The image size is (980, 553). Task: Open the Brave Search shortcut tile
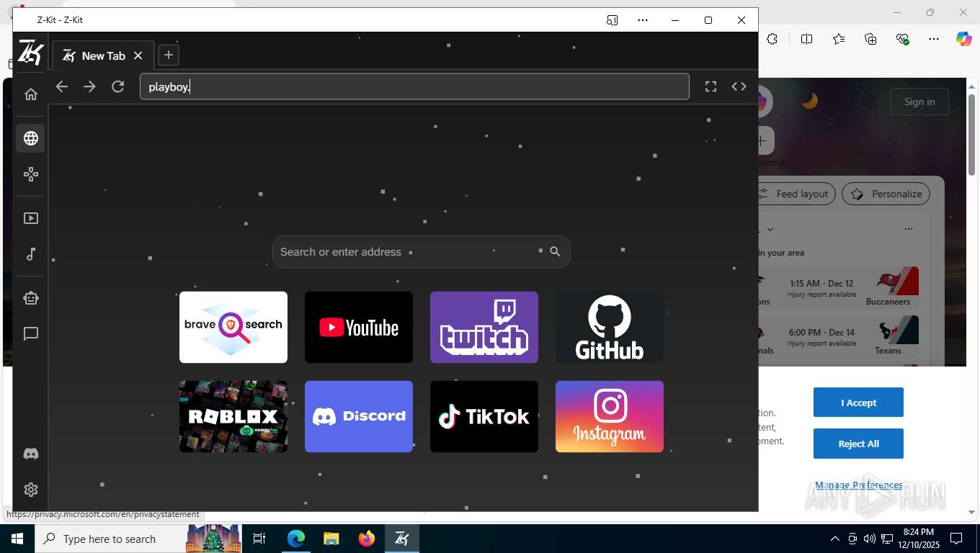[x=233, y=327]
